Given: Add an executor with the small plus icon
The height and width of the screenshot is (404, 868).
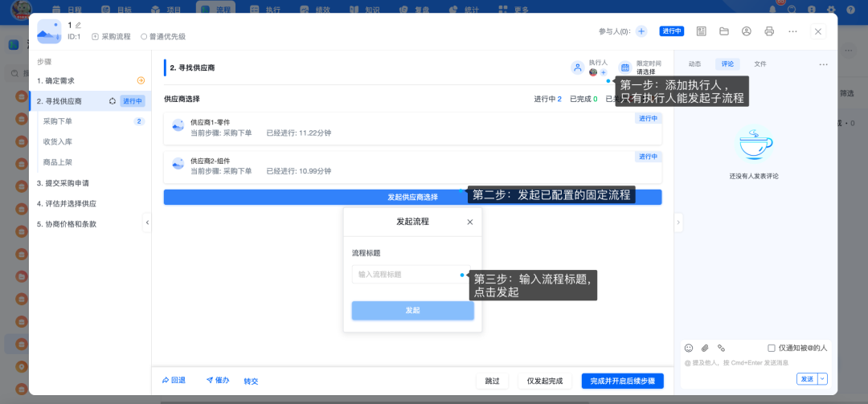Looking at the screenshot, I should pos(604,72).
